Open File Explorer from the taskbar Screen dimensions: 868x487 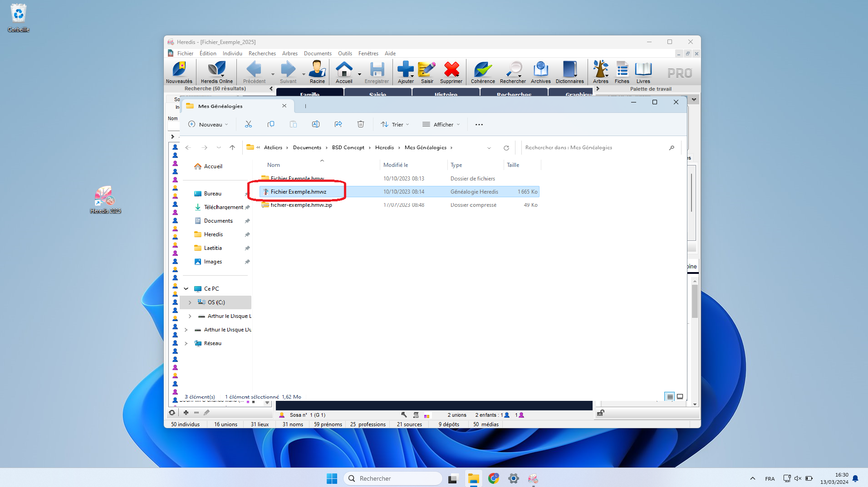[473, 479]
